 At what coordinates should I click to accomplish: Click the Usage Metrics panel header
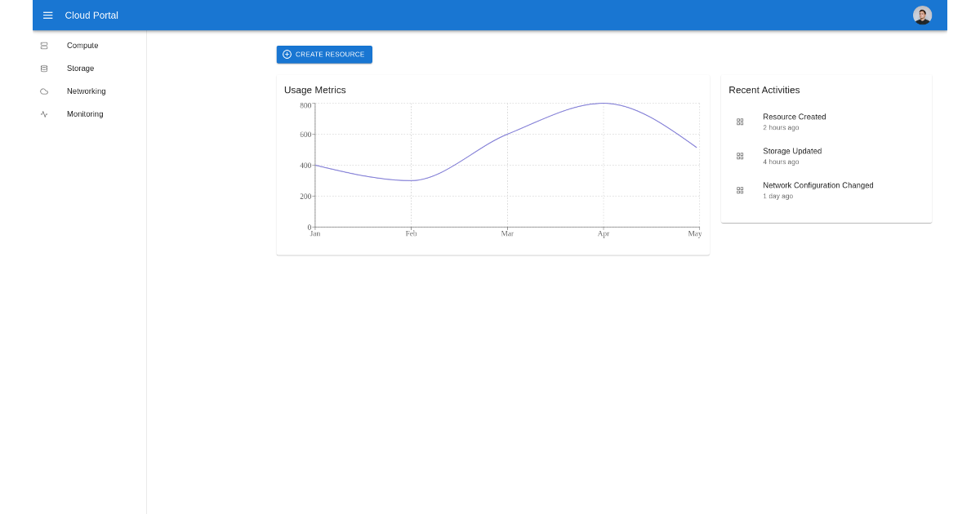pyautogui.click(x=314, y=90)
